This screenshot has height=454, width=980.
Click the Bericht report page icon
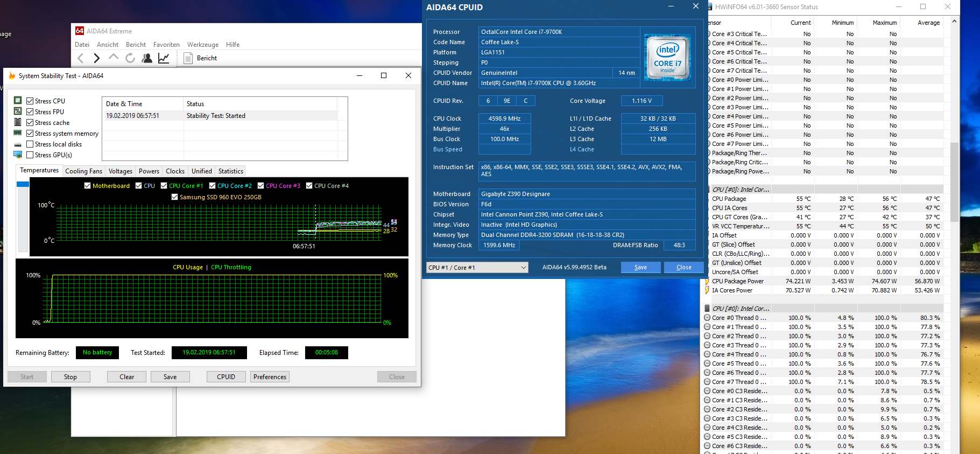[188, 58]
